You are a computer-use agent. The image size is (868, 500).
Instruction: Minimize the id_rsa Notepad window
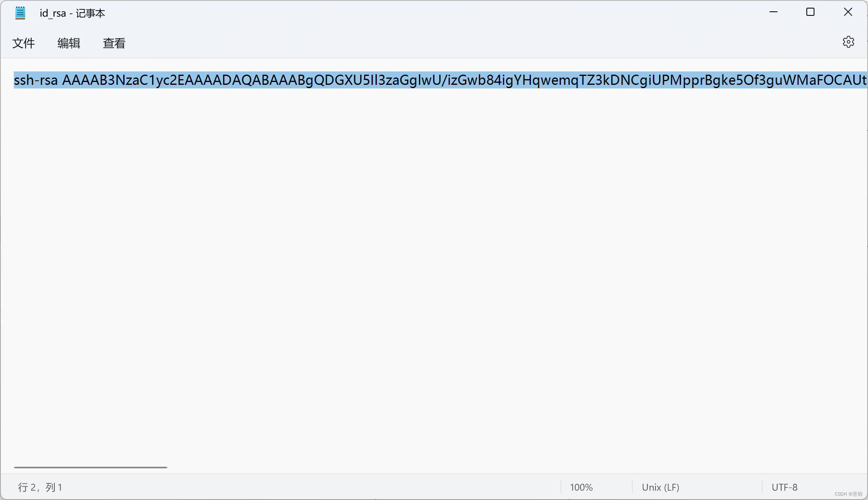coord(773,12)
